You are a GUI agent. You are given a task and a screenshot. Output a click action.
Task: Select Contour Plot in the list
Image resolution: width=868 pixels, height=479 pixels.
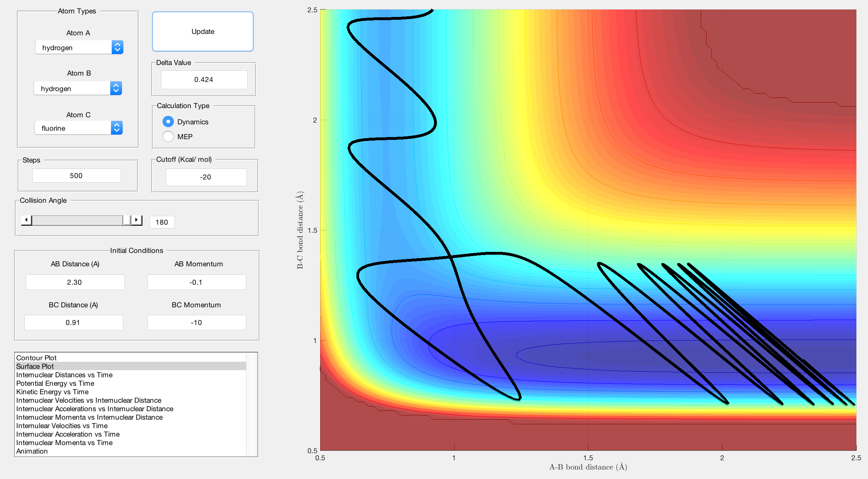[36, 358]
